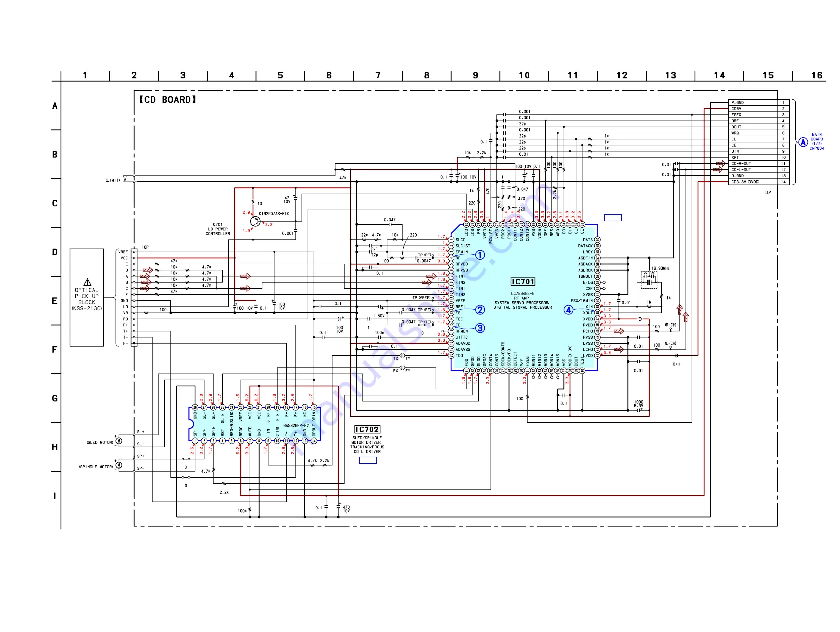Select waveform marker circle 2 near FE pin
This screenshot has width=840, height=632.
[480, 310]
